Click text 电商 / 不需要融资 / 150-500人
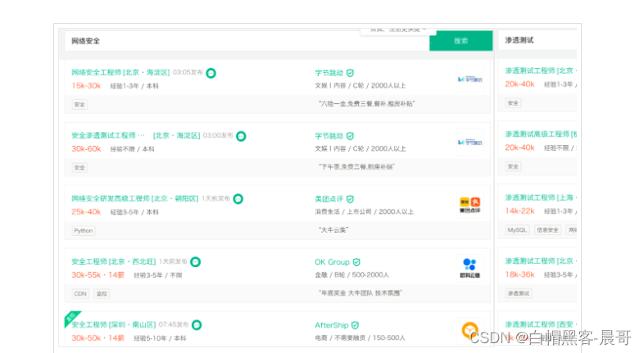This screenshot has width=644, height=353. click(x=361, y=337)
